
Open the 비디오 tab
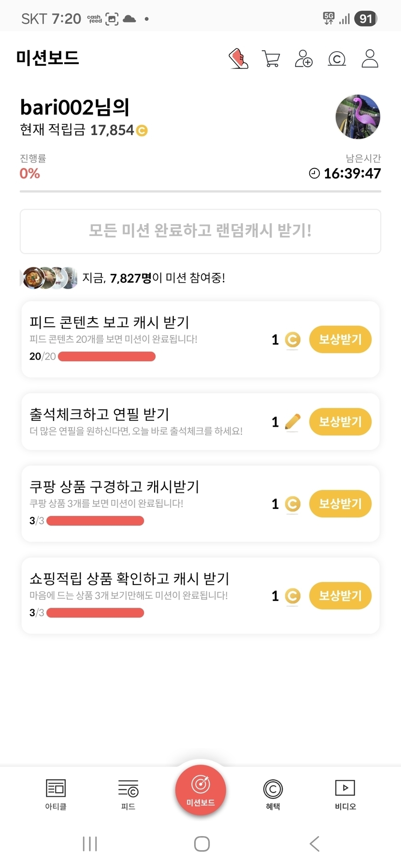pyautogui.click(x=345, y=794)
